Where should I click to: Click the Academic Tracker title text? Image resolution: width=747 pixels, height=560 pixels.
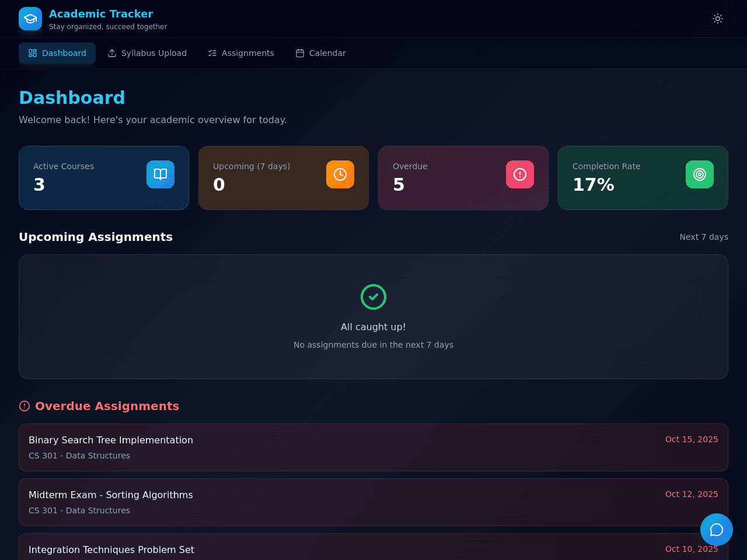pos(101,13)
